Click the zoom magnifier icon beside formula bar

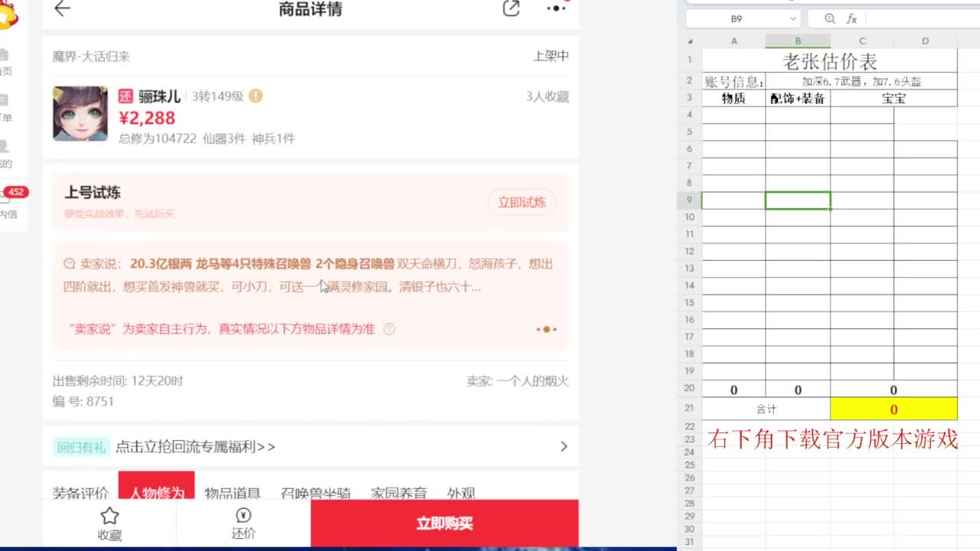(x=830, y=18)
